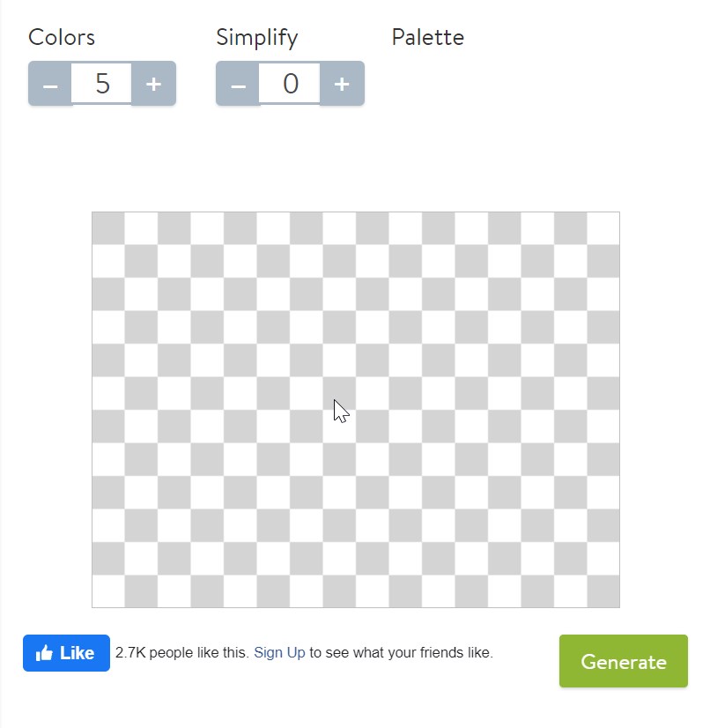The height and width of the screenshot is (728, 710).
Task: Click "to see what your friends like" text
Action: click(x=401, y=653)
